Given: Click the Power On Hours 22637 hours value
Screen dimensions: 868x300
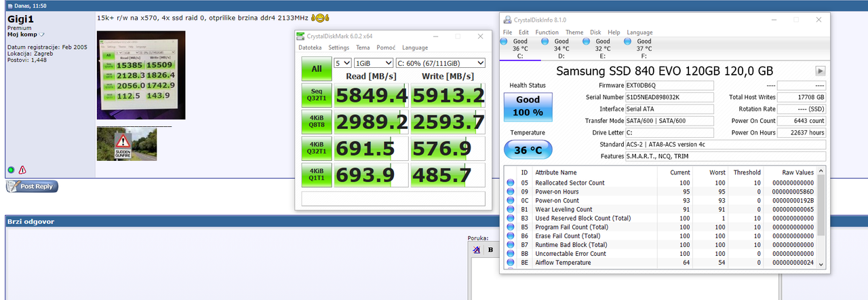Looking at the screenshot, I should click(x=802, y=132).
